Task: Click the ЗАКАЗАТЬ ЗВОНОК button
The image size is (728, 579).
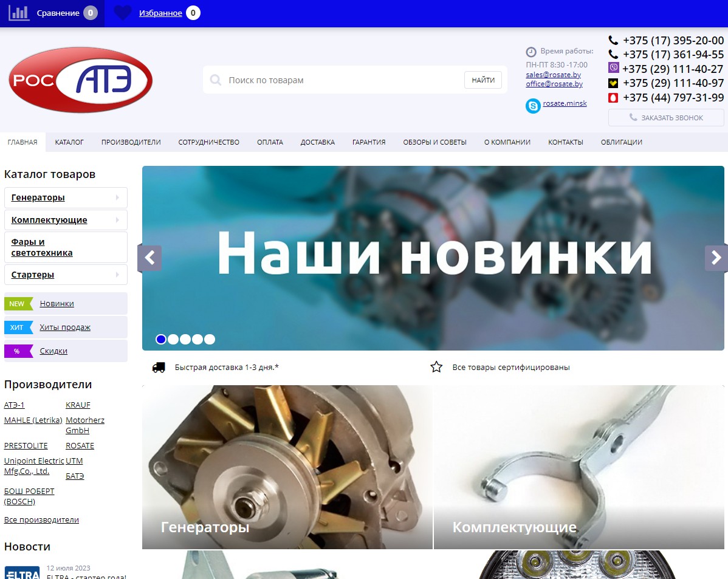Action: pyautogui.click(x=666, y=117)
